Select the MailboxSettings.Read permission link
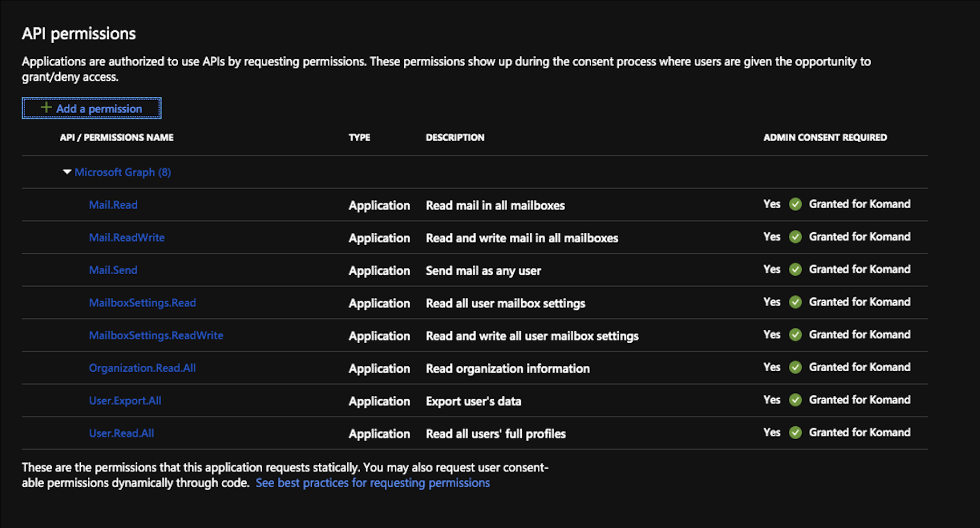 142,303
